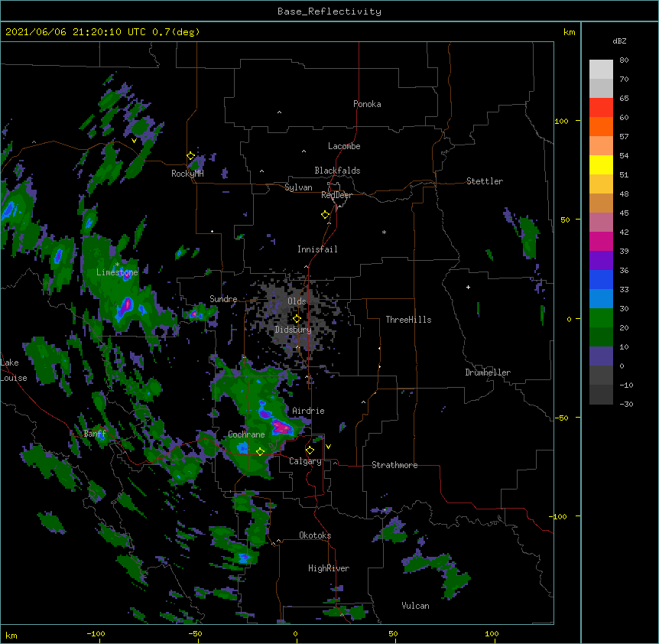This screenshot has width=659, height=644.
Task: Click the white asterisk marker east of Innisfail
Action: pos(384,232)
